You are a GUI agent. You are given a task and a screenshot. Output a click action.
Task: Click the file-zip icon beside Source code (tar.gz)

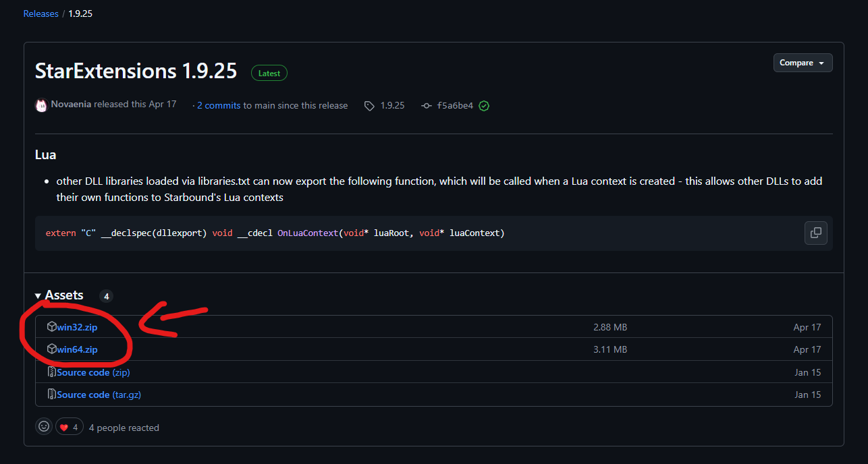[51, 395]
